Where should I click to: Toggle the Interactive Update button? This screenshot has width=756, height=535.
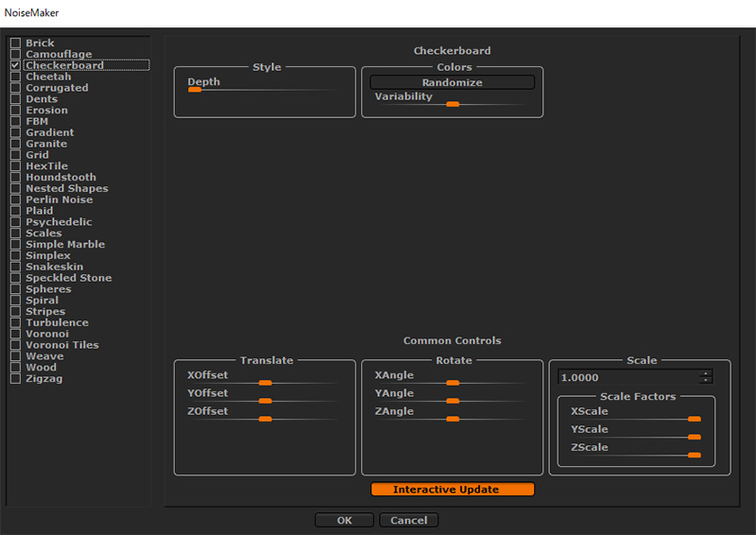452,490
